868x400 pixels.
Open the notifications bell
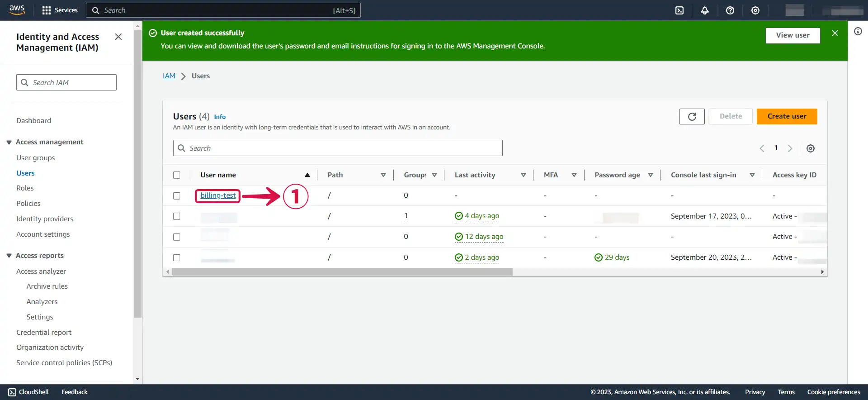coord(705,10)
